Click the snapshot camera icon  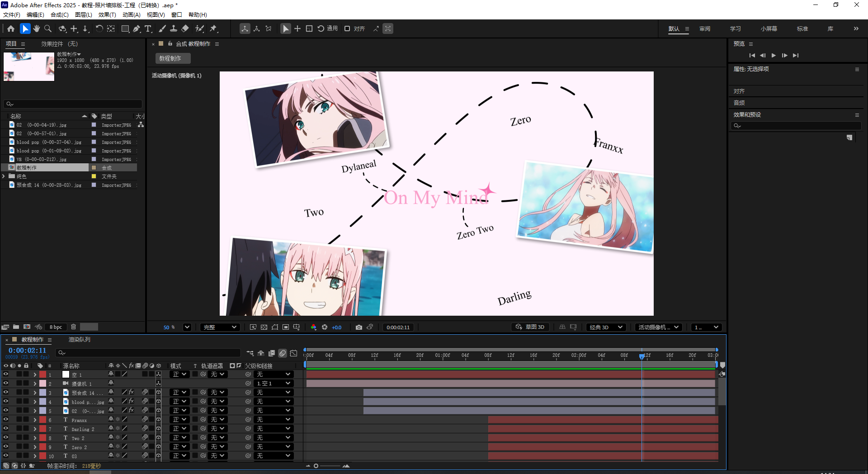click(359, 327)
